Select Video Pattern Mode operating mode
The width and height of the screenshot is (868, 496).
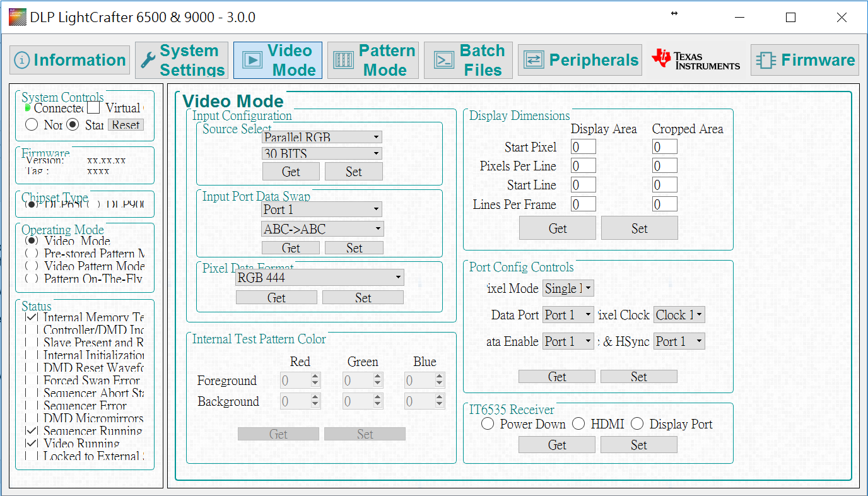[x=31, y=266]
